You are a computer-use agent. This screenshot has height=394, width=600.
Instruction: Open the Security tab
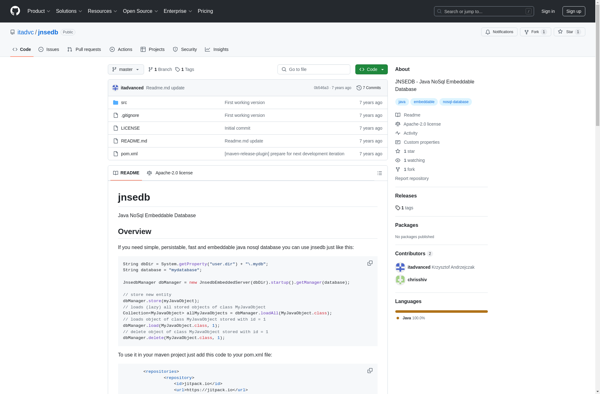[185, 49]
